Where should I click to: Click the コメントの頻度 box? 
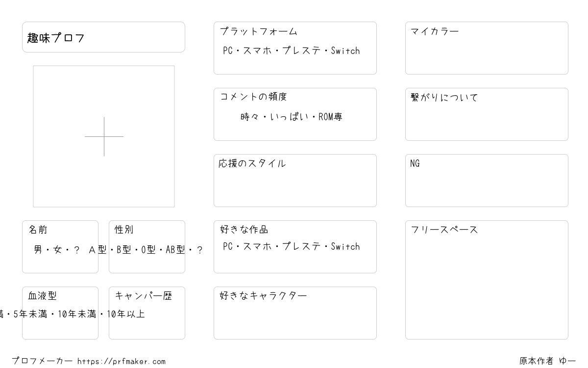click(x=295, y=114)
